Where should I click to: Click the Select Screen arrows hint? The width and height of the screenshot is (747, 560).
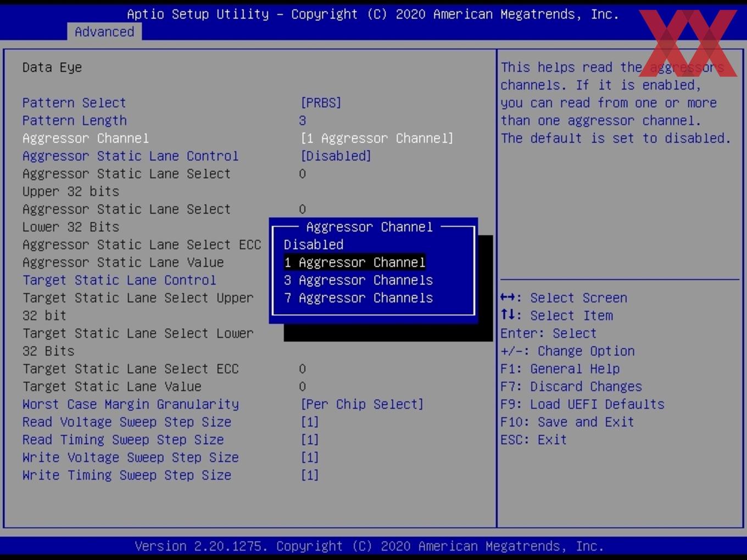click(x=564, y=298)
